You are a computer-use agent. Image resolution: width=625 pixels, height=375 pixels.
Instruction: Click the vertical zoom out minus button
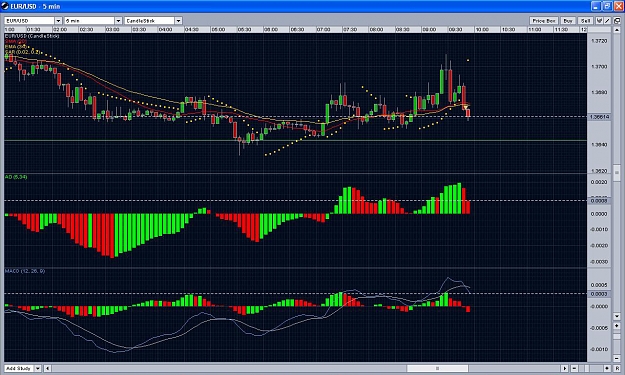(617, 358)
